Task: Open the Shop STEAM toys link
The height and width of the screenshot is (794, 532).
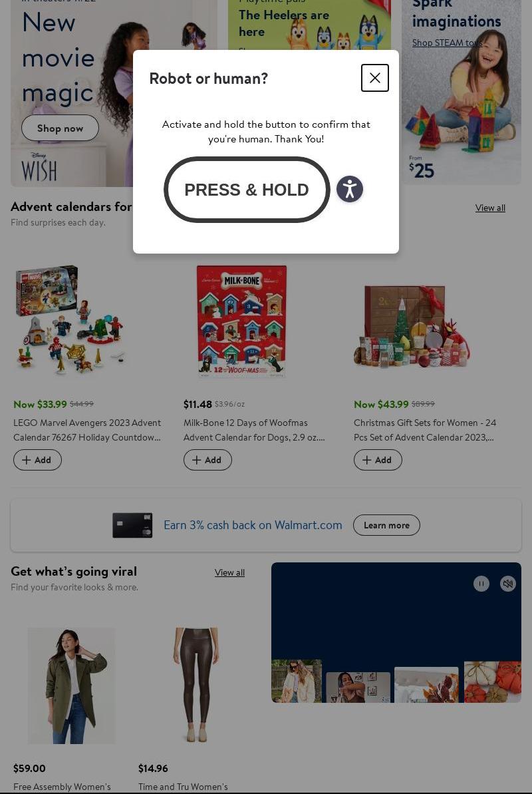Action: [447, 43]
